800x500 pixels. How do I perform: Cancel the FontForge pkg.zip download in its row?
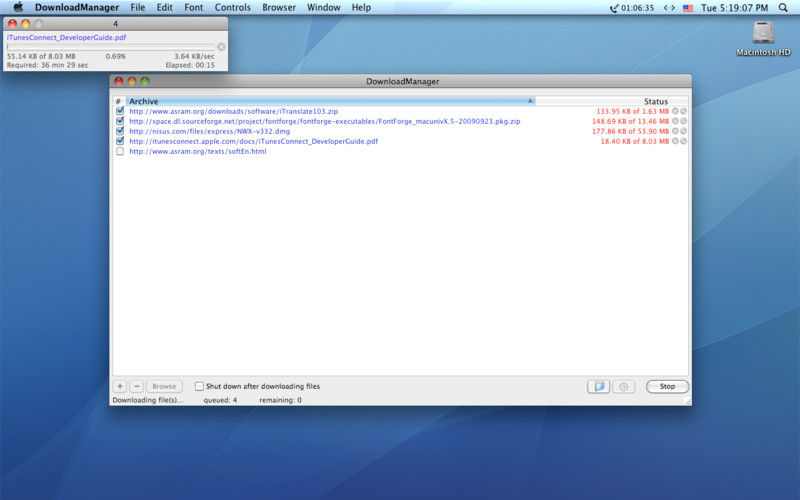pyautogui.click(x=675, y=121)
